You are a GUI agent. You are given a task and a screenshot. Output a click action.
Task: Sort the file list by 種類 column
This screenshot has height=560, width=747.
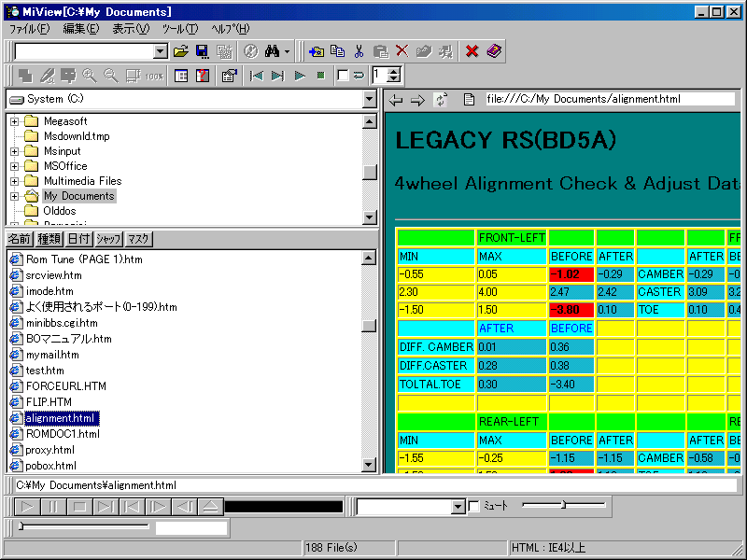[x=49, y=239]
